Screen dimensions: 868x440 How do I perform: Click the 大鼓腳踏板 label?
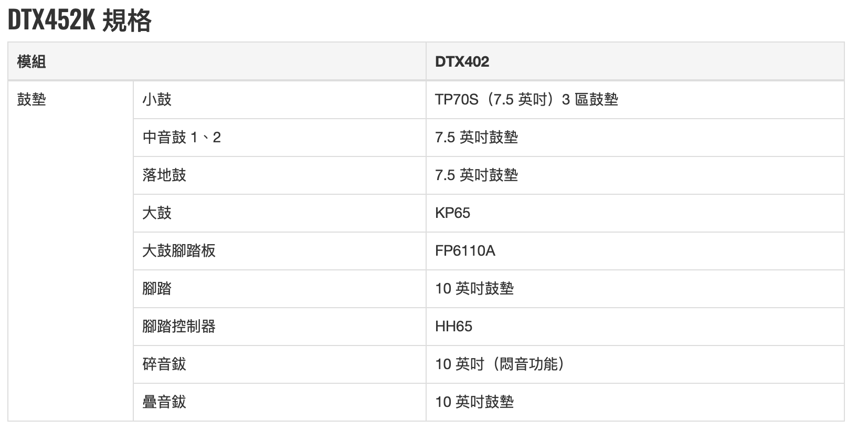[x=179, y=250]
